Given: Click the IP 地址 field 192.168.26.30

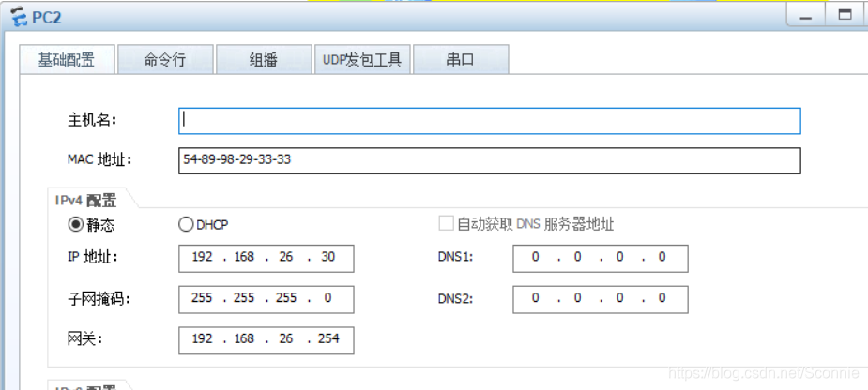Looking at the screenshot, I should 266,259.
